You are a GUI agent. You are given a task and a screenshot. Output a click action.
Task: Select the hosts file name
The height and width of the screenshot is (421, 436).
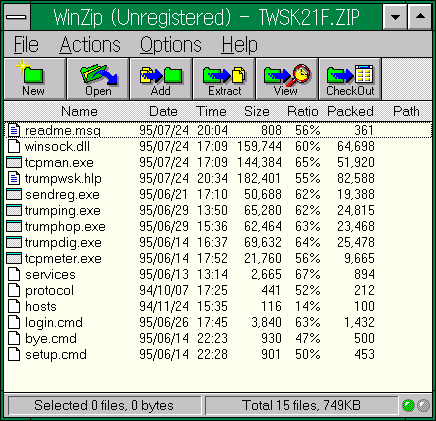[41, 306]
